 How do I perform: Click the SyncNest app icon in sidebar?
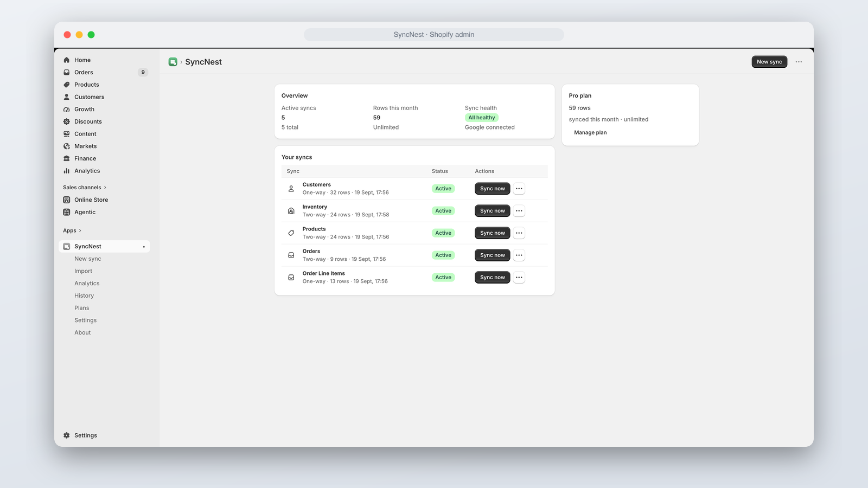pos(67,247)
